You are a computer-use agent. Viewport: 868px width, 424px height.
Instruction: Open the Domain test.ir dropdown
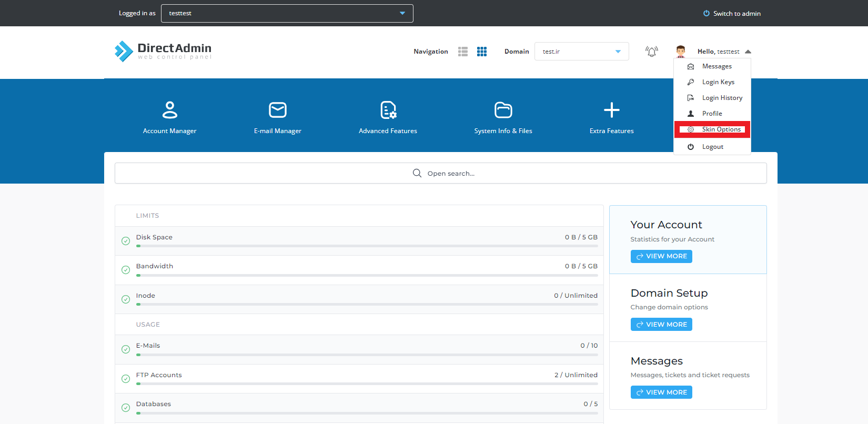tap(581, 52)
